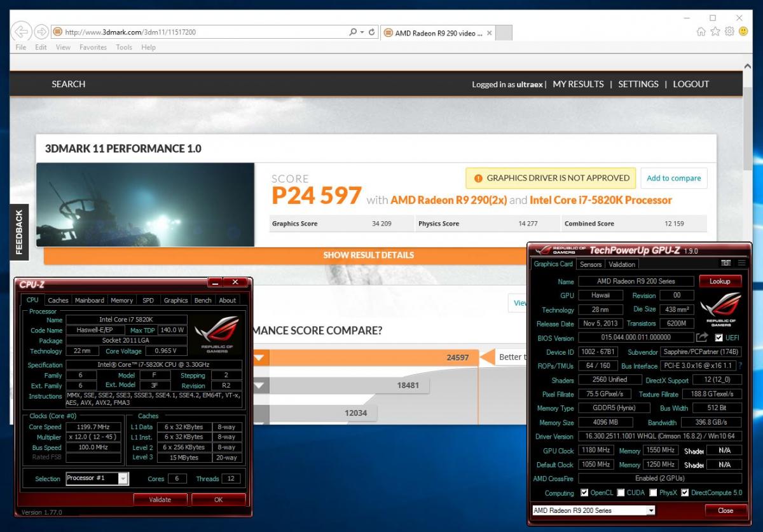This screenshot has height=532, width=763.
Task: Close the AMD Radeon R9 290 tab
Action: [x=488, y=33]
